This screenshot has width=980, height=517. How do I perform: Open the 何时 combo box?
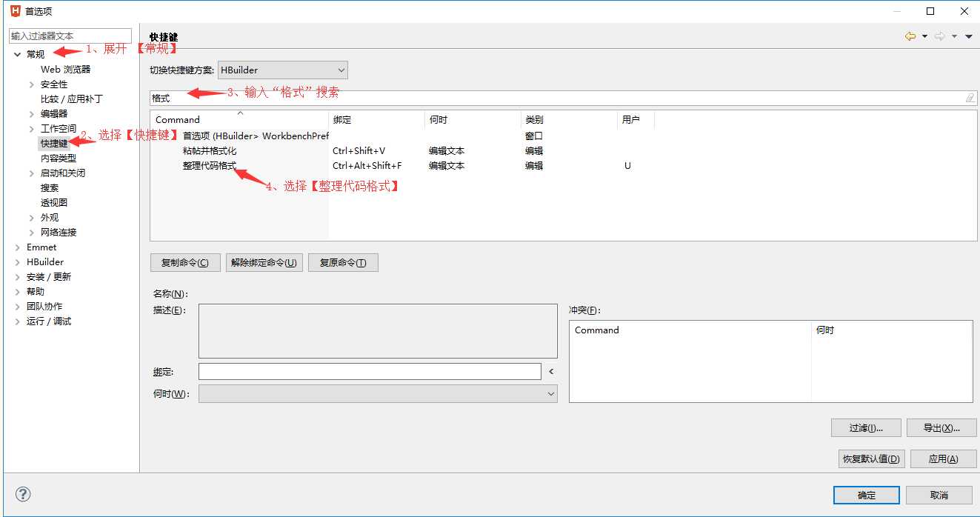pyautogui.click(x=378, y=394)
